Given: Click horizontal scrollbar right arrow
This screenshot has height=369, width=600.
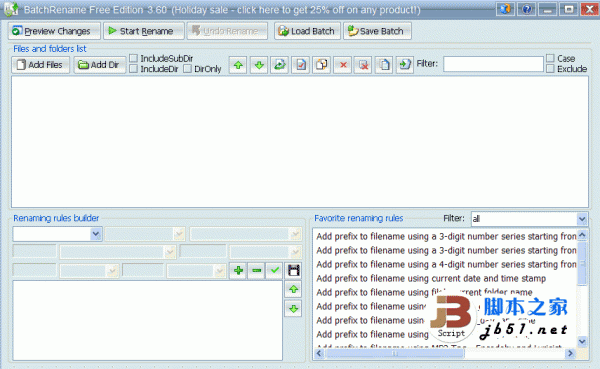Looking at the screenshot, I should point(570,353).
